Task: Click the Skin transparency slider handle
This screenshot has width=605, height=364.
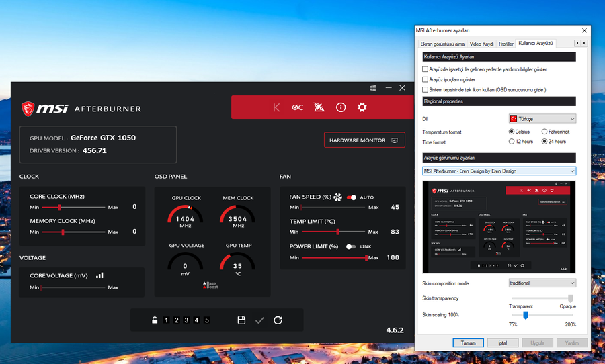Action: pos(570,298)
